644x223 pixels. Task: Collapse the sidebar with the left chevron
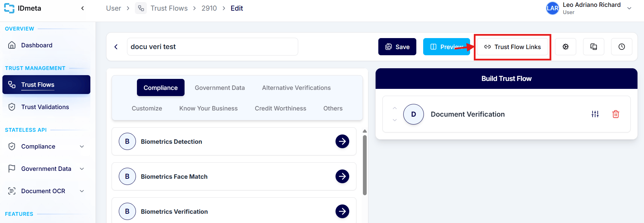click(83, 8)
